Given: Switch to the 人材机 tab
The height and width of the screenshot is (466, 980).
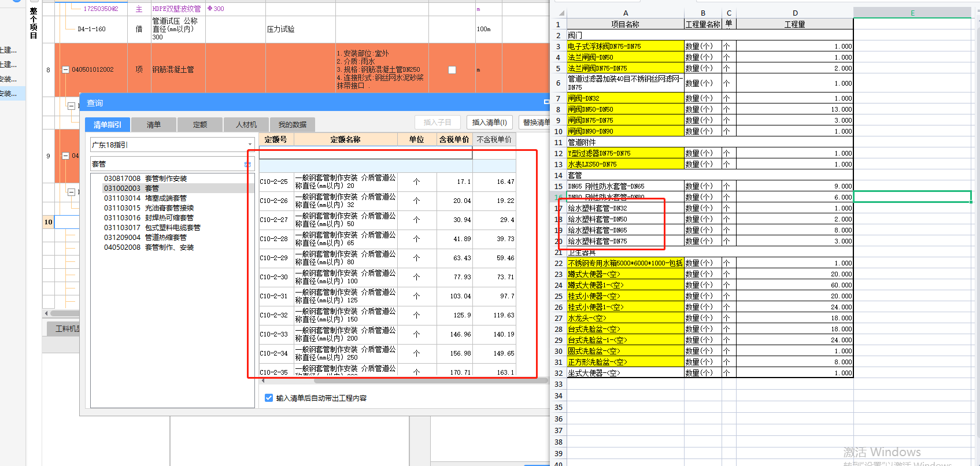Looking at the screenshot, I should 246,125.
